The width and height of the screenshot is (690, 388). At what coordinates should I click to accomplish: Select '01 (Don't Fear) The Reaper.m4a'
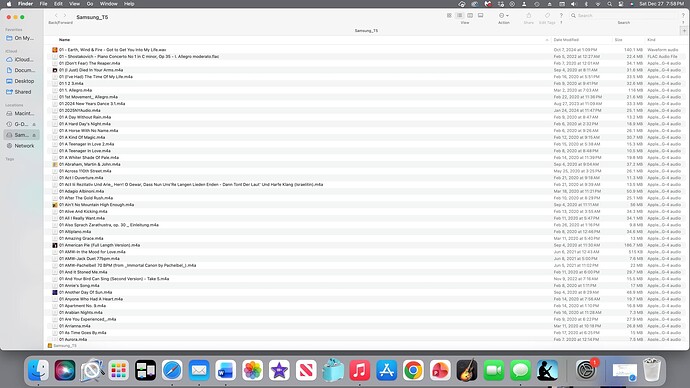tap(89, 63)
